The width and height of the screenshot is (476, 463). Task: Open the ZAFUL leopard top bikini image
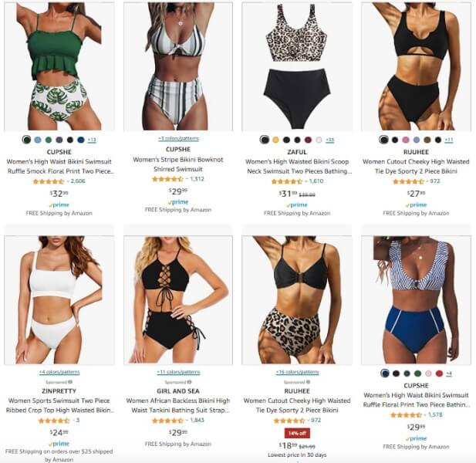297,66
